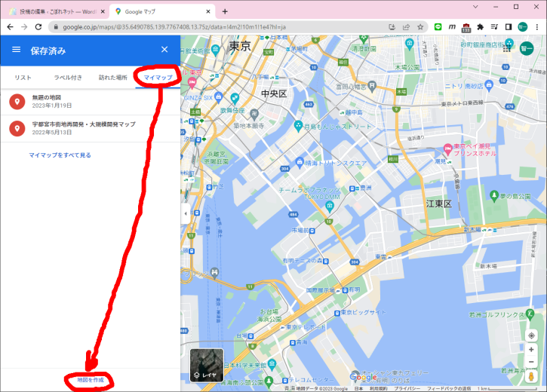Close the 投稿の編集 browser tab
This screenshot has height=392, width=547.
coord(103,11)
